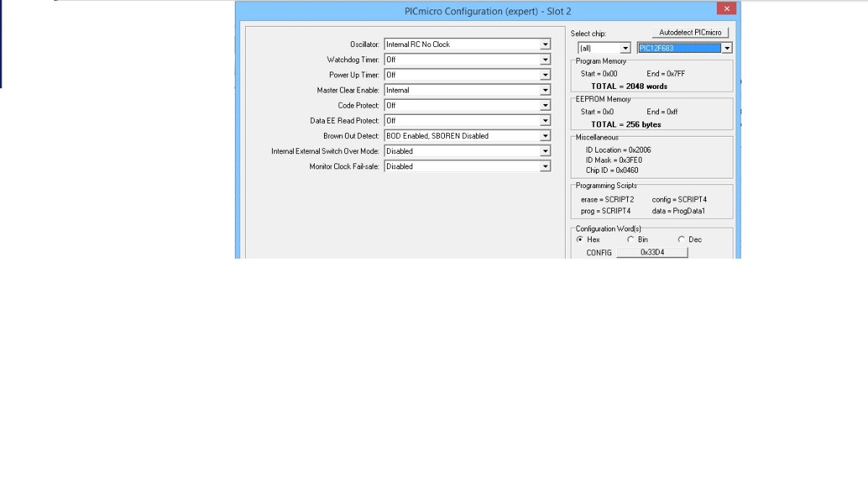Click the CONFIG 0x33D4 value button
The image size is (868, 488).
(652, 252)
